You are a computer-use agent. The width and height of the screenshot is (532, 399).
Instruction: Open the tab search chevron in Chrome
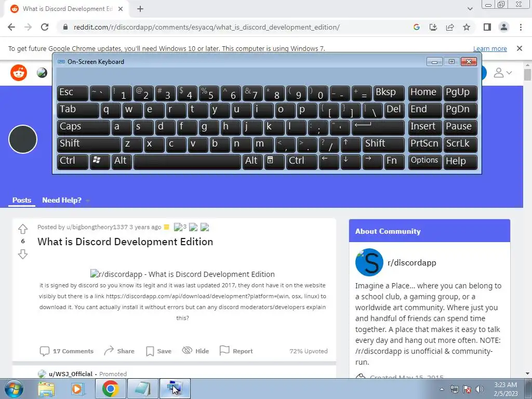click(470, 9)
